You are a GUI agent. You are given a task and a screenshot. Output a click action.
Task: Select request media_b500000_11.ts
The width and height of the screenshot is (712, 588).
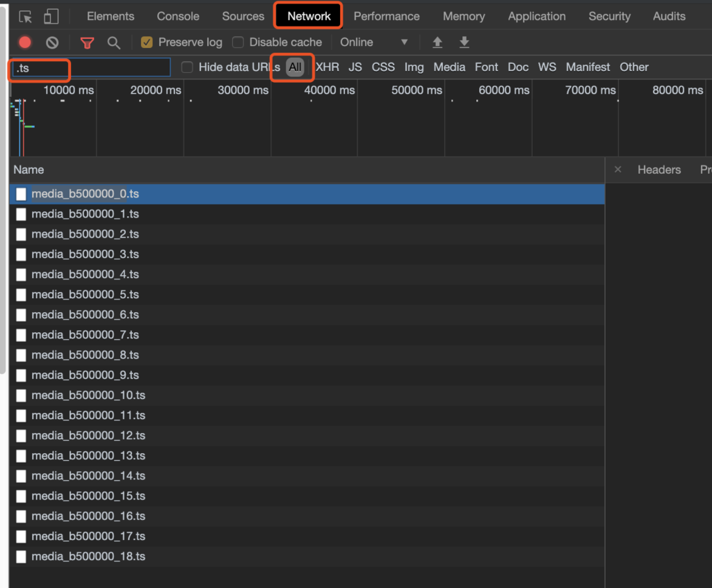coord(307,416)
